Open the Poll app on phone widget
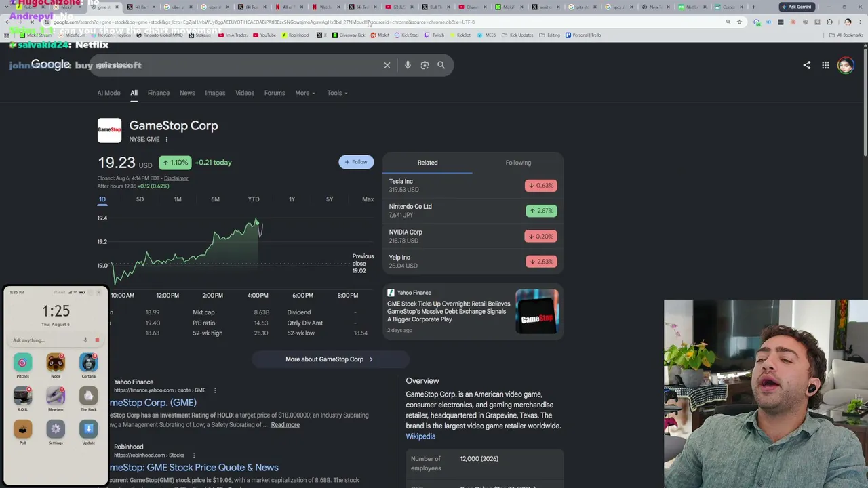The height and width of the screenshot is (488, 868). 22,429
